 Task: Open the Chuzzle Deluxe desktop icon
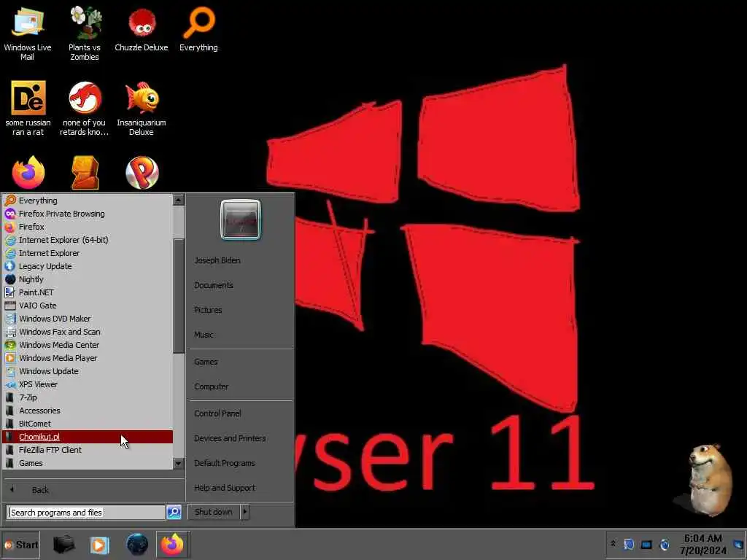pos(142,28)
